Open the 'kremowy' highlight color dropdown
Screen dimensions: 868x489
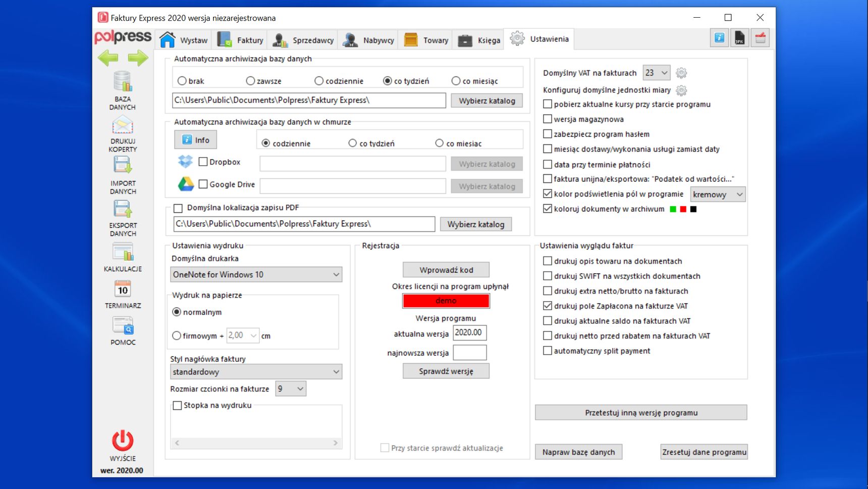pyautogui.click(x=718, y=194)
